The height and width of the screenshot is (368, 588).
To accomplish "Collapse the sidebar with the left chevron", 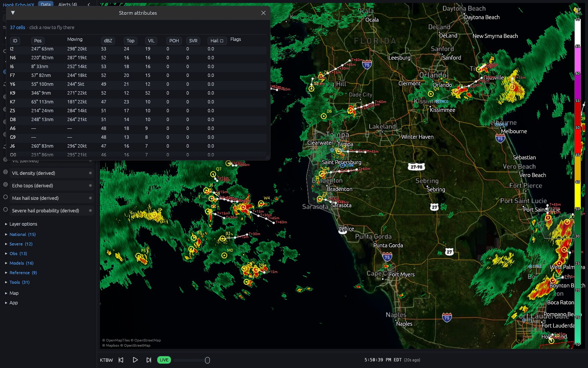I will [x=89, y=4].
